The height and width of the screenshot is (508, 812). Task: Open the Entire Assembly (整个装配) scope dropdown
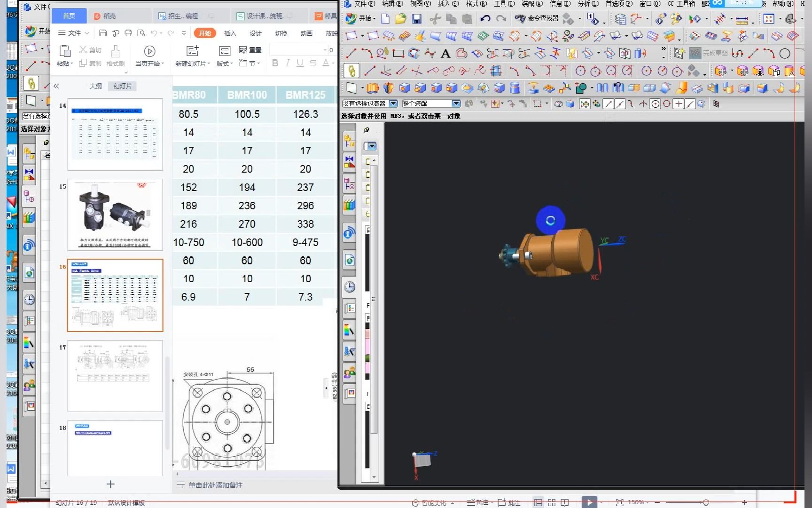click(x=456, y=103)
